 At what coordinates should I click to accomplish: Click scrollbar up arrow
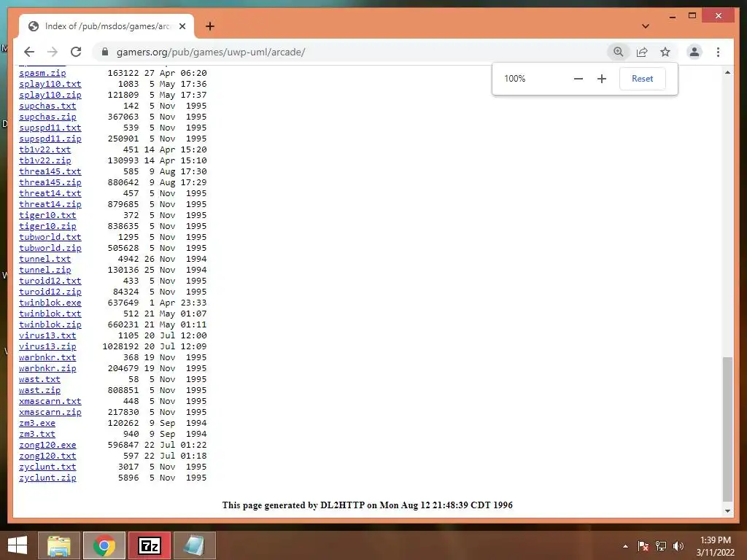point(727,72)
